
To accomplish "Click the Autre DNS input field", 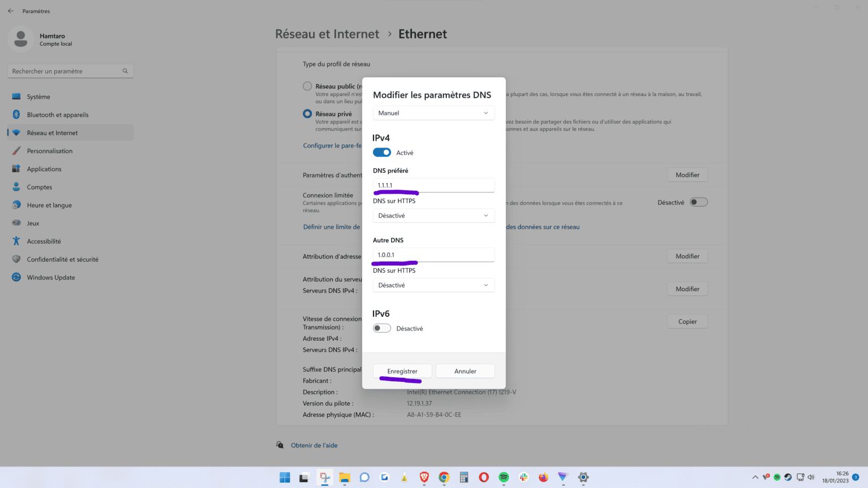I will [433, 255].
